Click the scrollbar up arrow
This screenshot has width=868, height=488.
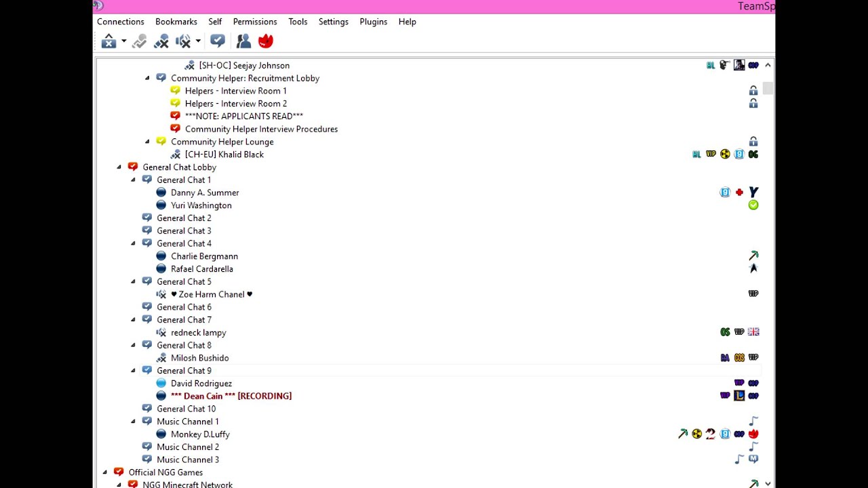pos(768,65)
